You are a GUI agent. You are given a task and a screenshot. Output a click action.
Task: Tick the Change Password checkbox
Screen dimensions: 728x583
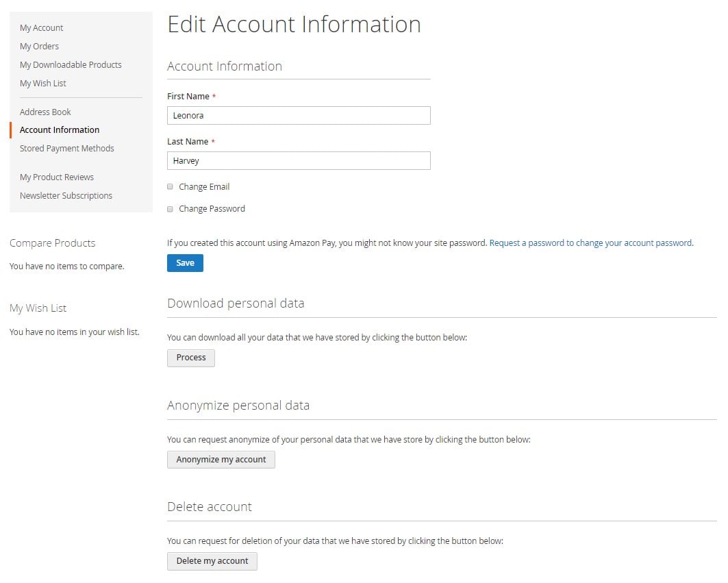[170, 209]
